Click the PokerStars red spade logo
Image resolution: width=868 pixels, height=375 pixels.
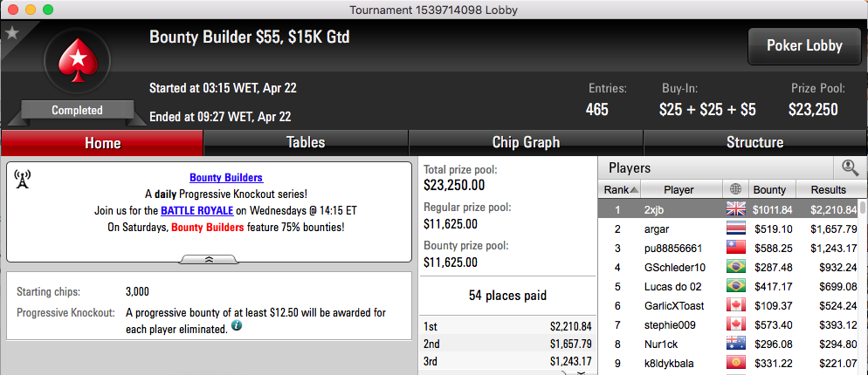(77, 61)
